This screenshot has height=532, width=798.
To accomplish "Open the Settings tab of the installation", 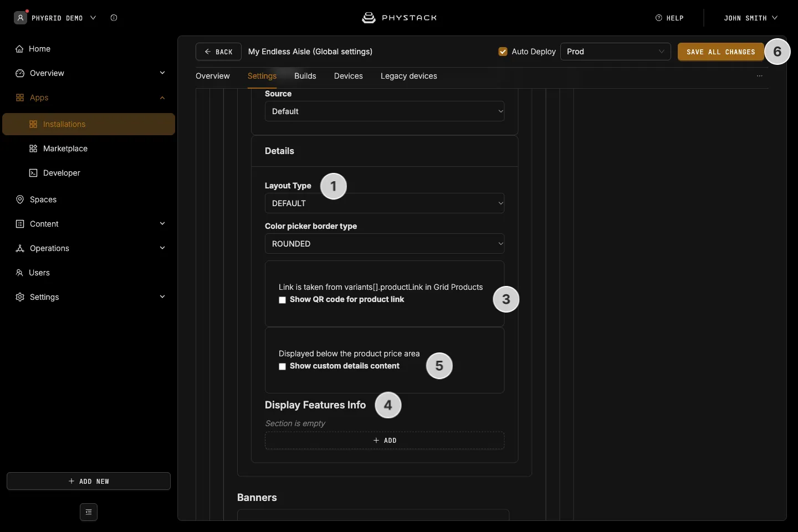I will click(262, 76).
